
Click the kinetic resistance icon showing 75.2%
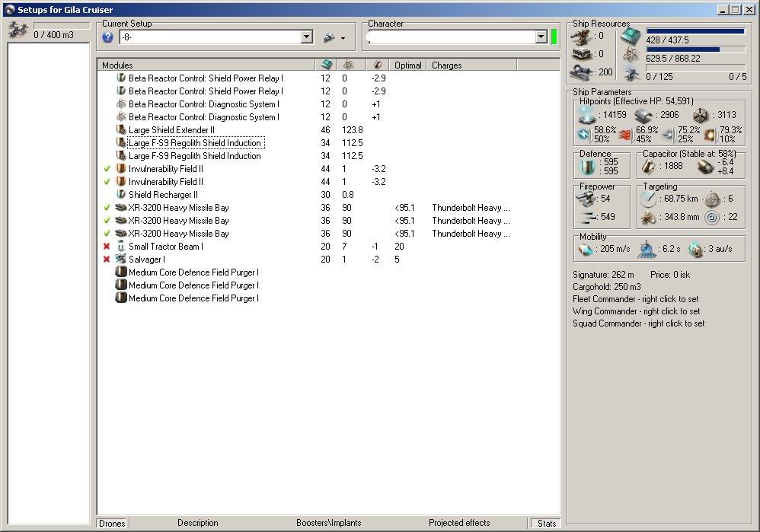[669, 134]
